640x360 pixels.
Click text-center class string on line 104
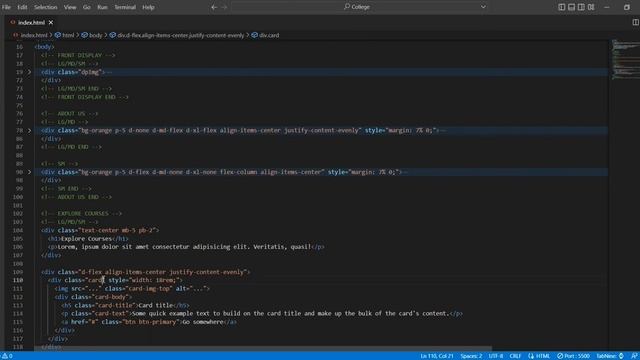pyautogui.click(x=118, y=230)
